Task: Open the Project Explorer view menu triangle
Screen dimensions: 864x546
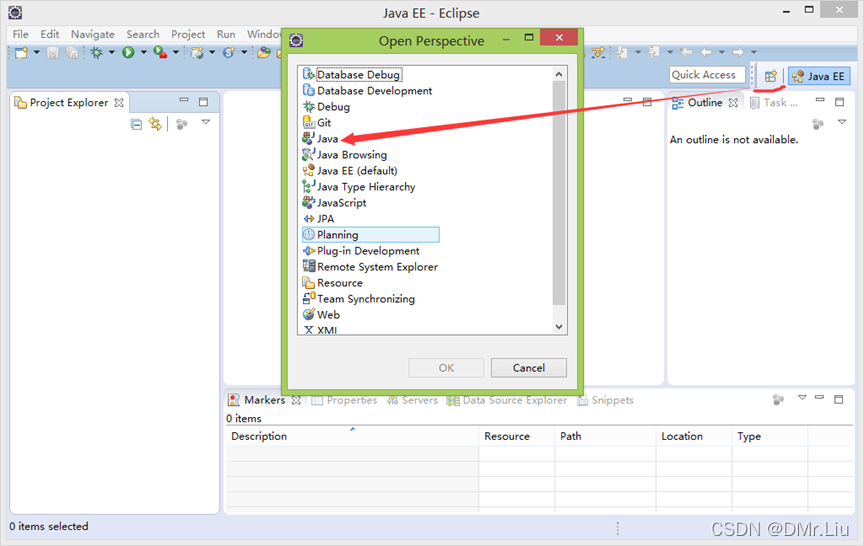Action: (x=206, y=122)
